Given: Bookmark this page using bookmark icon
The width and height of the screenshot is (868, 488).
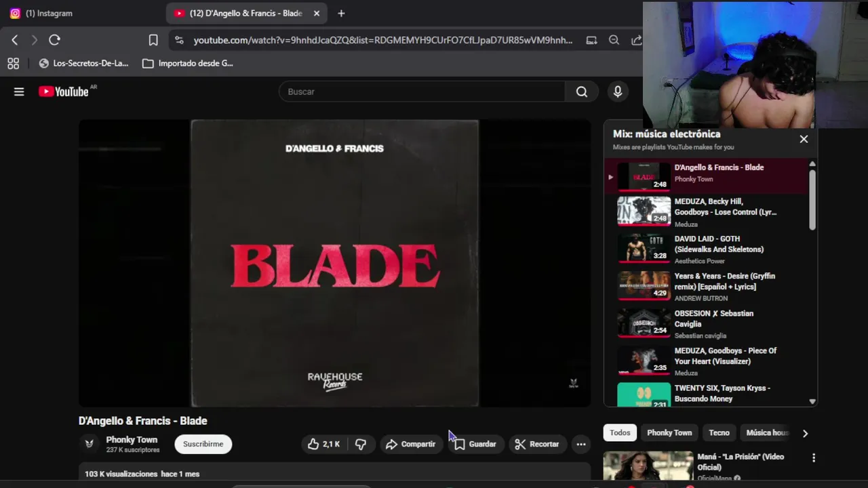Looking at the screenshot, I should click(x=153, y=40).
